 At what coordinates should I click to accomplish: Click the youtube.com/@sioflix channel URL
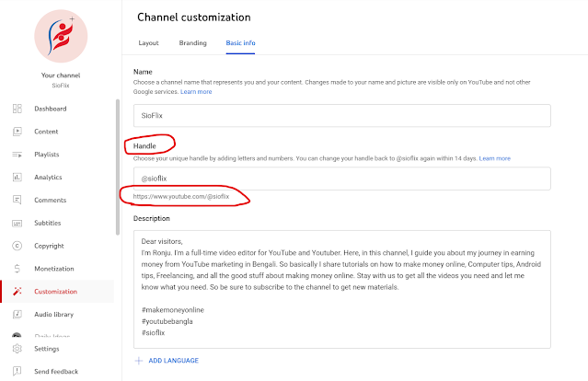[x=181, y=197]
